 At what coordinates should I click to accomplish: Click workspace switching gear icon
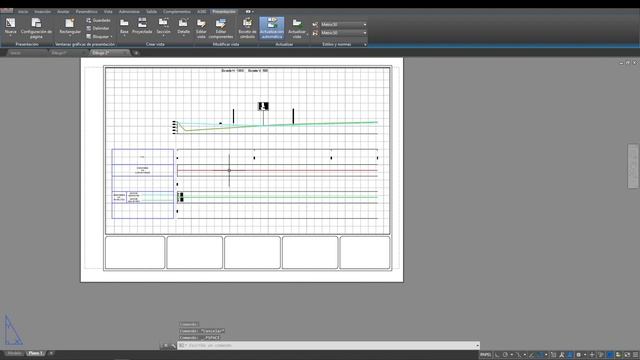(x=578, y=355)
